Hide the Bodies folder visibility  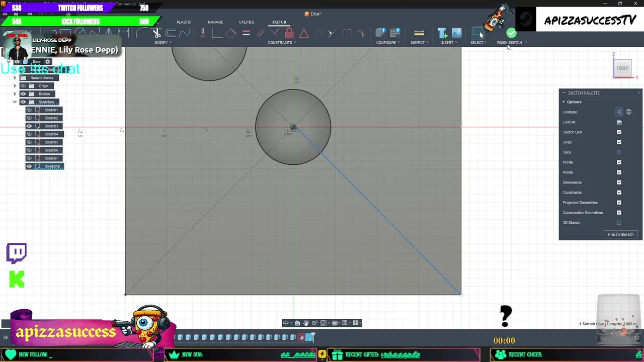pyautogui.click(x=23, y=94)
